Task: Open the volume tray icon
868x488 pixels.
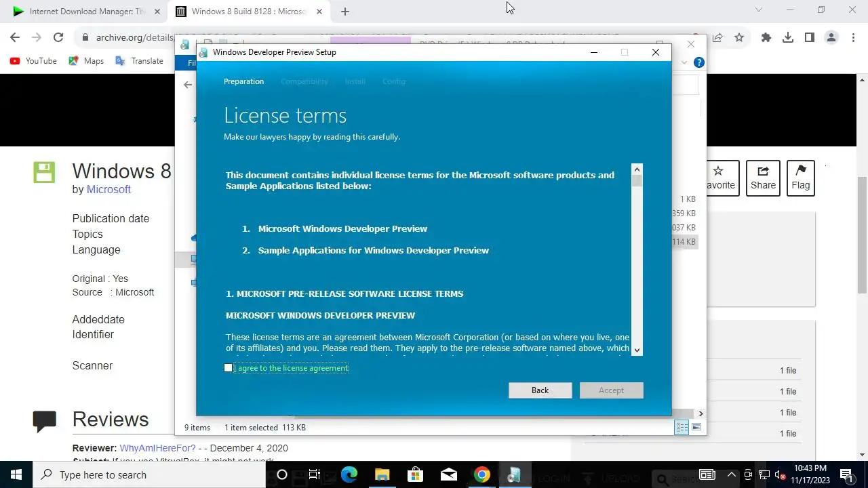Action: click(x=781, y=474)
